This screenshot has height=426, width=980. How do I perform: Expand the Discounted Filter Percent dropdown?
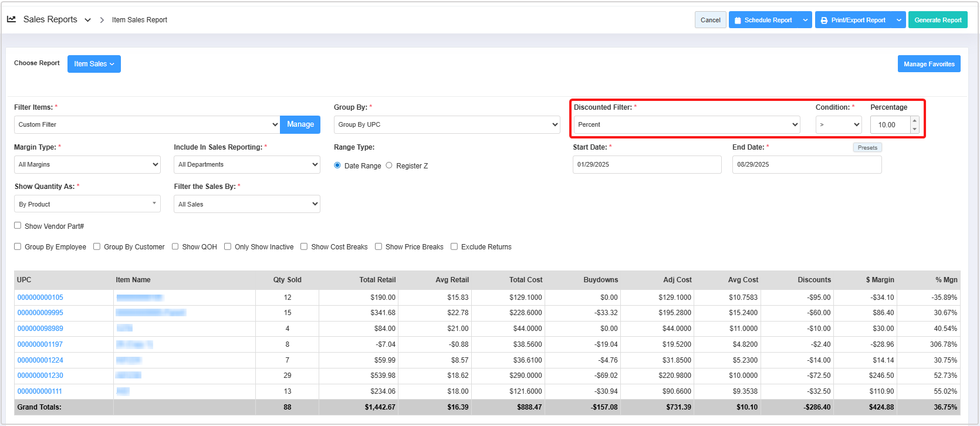(x=686, y=124)
